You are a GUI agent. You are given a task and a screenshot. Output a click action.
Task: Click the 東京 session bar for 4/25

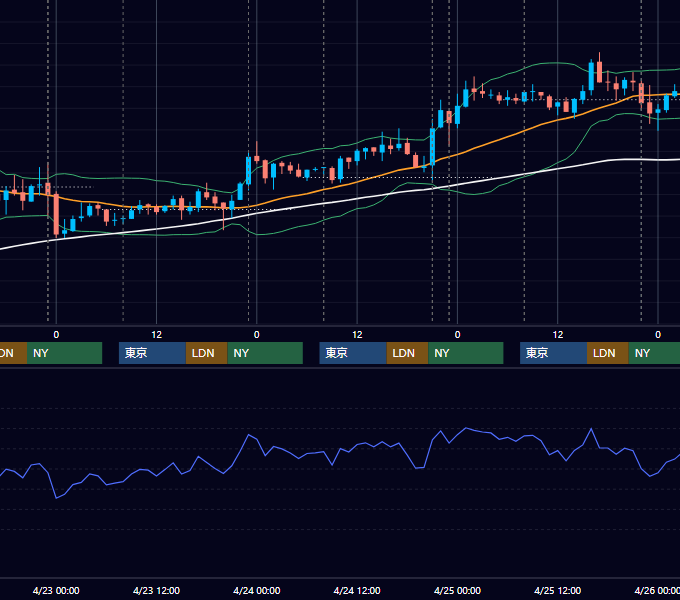[x=553, y=353]
